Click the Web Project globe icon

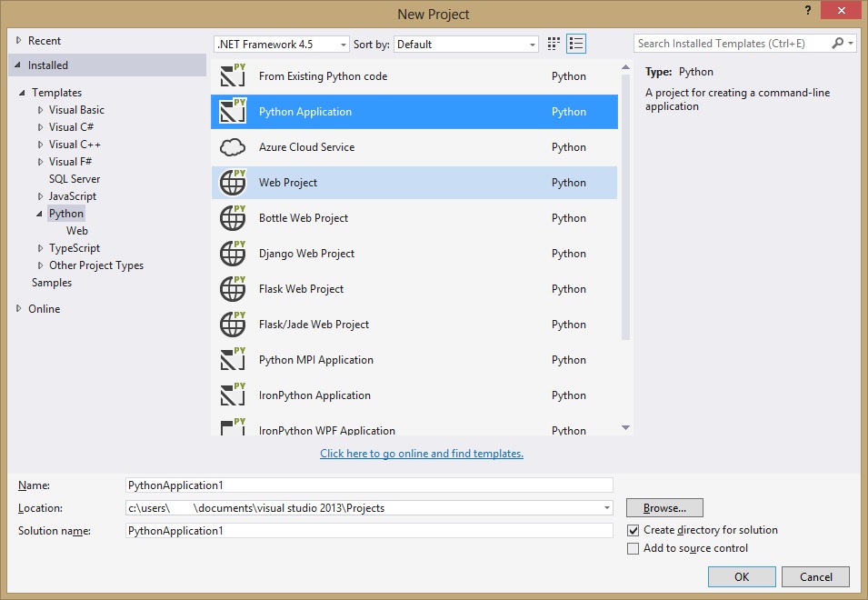click(233, 182)
